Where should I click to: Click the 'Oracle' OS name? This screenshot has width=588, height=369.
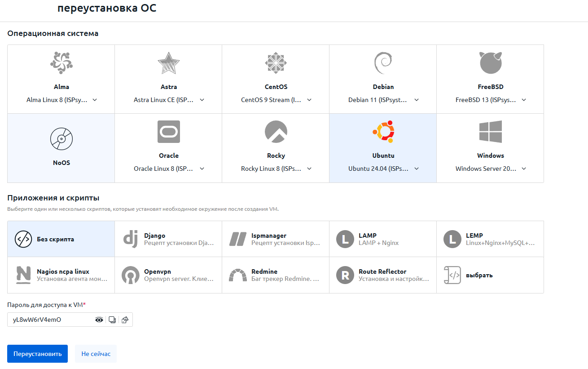(x=169, y=156)
